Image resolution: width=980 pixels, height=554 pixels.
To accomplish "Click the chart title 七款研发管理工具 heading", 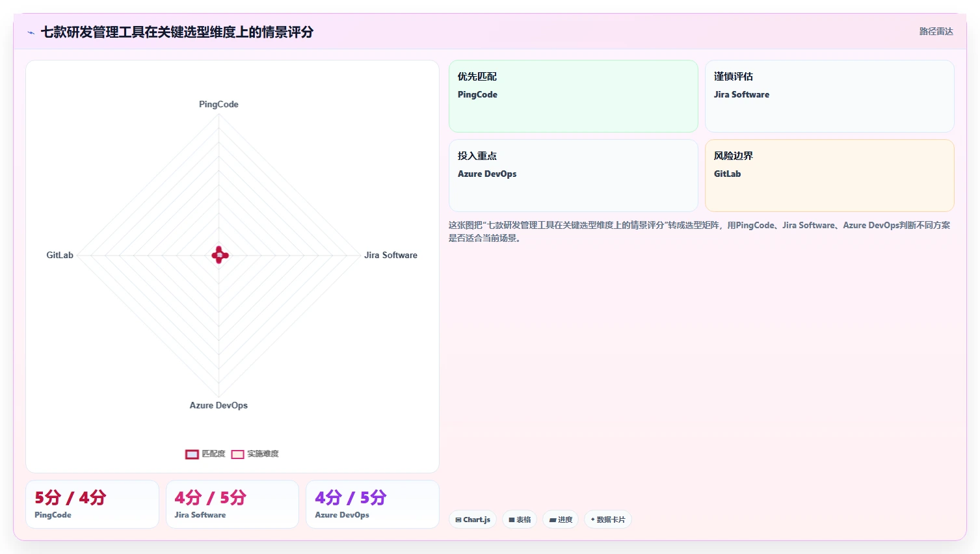I will click(177, 32).
